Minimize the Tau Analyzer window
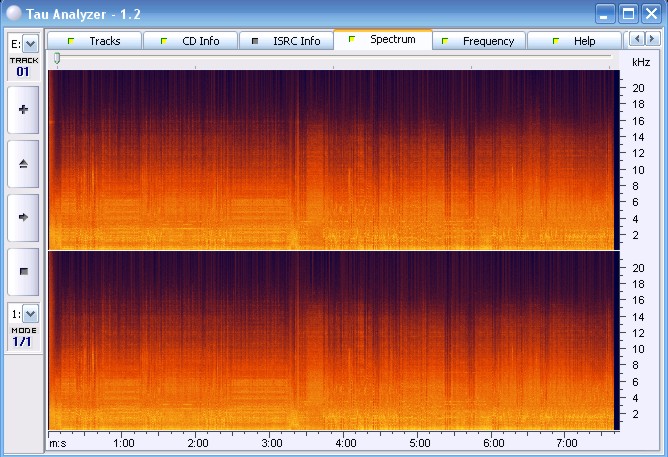This screenshot has width=668, height=457. 606,13
